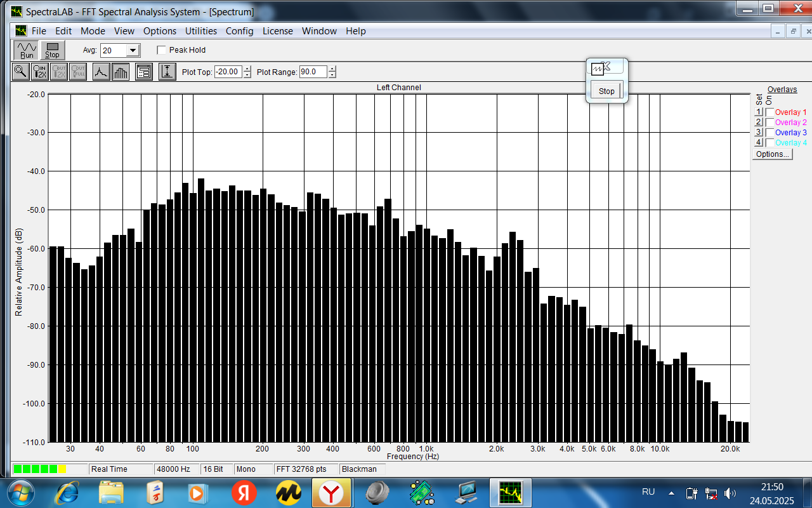Turn on the Overlay 1 checkbox

coord(770,112)
